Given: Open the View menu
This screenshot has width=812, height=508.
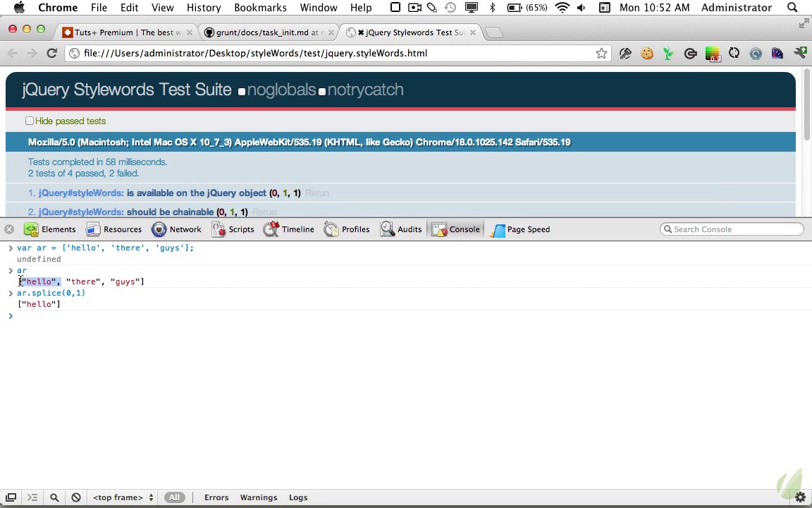Looking at the screenshot, I should point(163,7).
